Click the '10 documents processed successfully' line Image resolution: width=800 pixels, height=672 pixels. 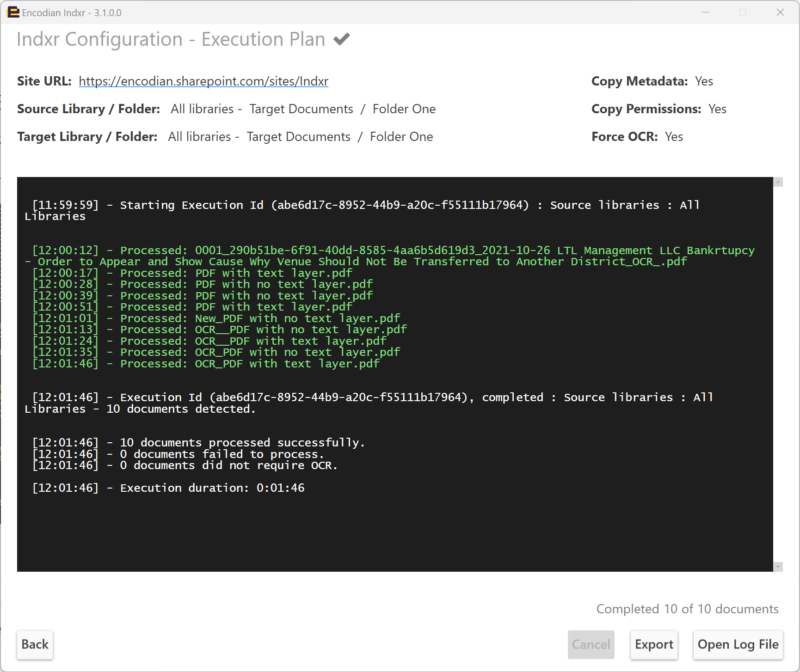click(x=198, y=443)
